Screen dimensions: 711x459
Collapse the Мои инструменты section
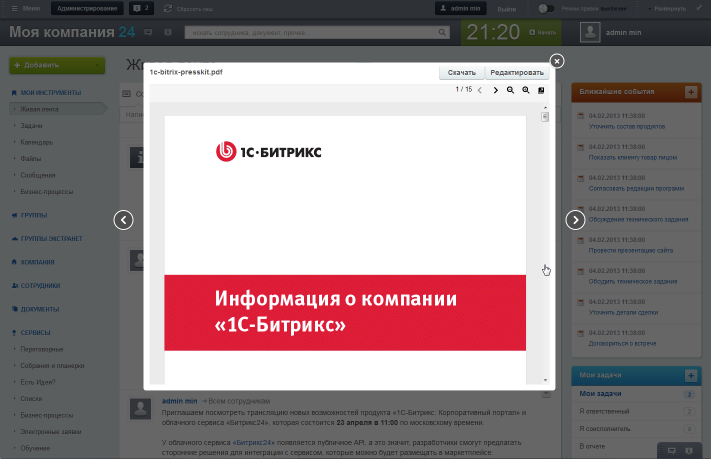[x=52, y=92]
